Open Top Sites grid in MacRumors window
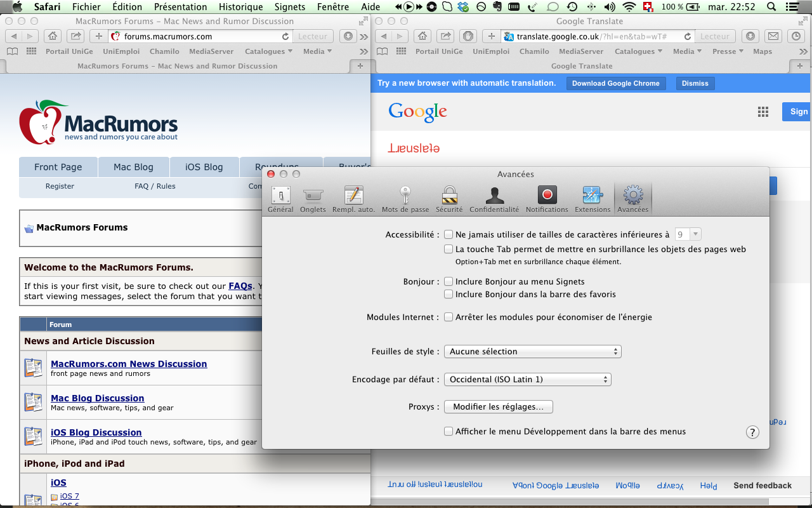This screenshot has width=812, height=508. [31, 51]
